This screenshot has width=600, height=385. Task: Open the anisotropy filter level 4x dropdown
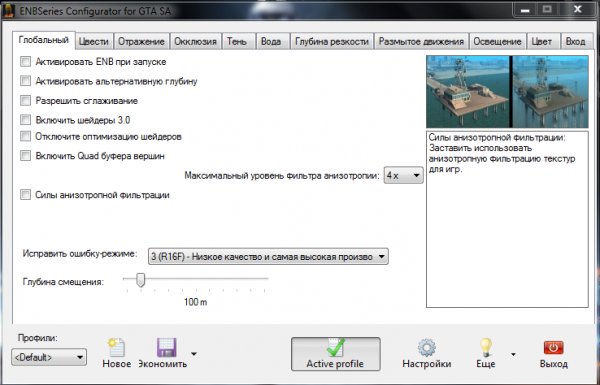(404, 176)
